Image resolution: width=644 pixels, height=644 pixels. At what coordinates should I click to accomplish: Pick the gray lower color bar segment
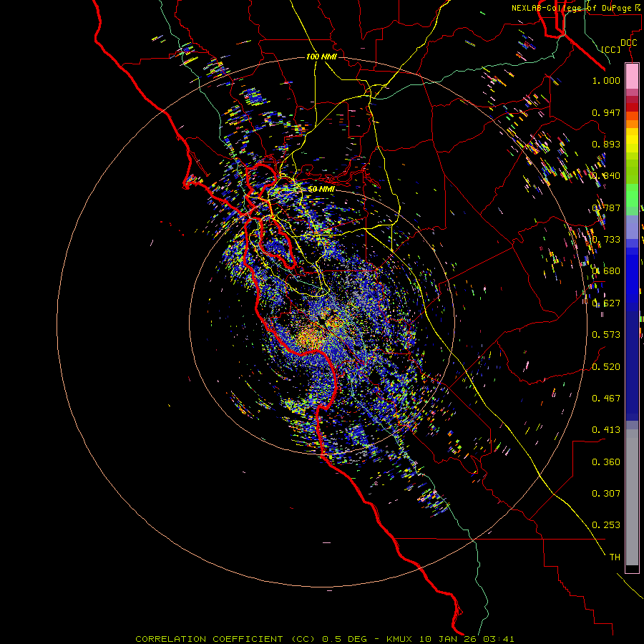tap(632, 497)
